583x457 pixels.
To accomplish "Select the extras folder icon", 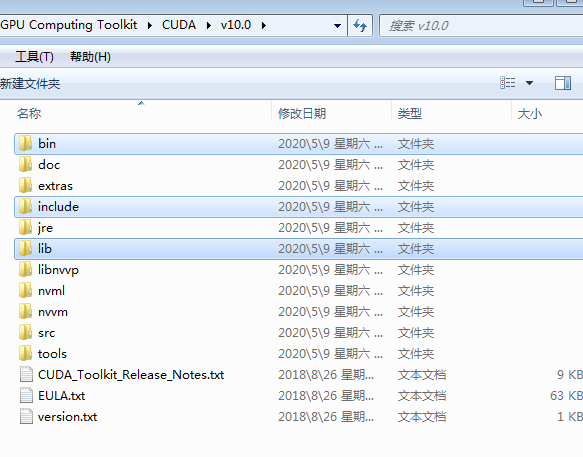I will coord(25,186).
